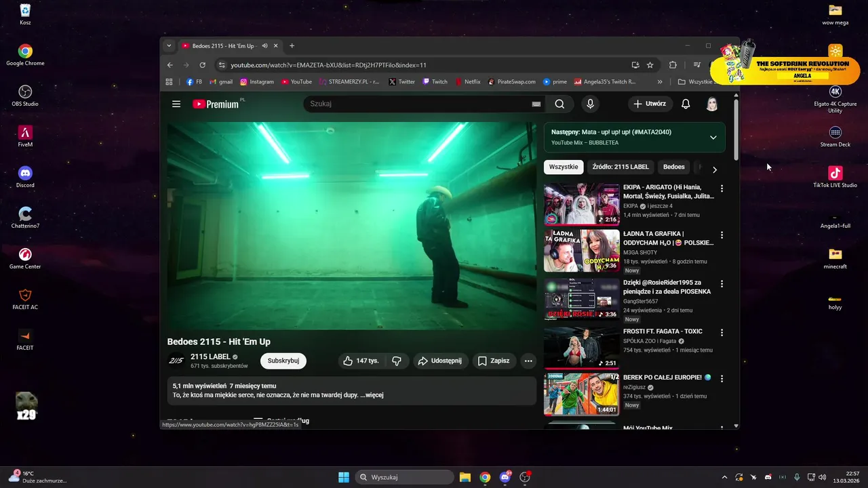The image size is (868, 488).
Task: Open the Instagram bookmark
Action: [x=257, y=82]
